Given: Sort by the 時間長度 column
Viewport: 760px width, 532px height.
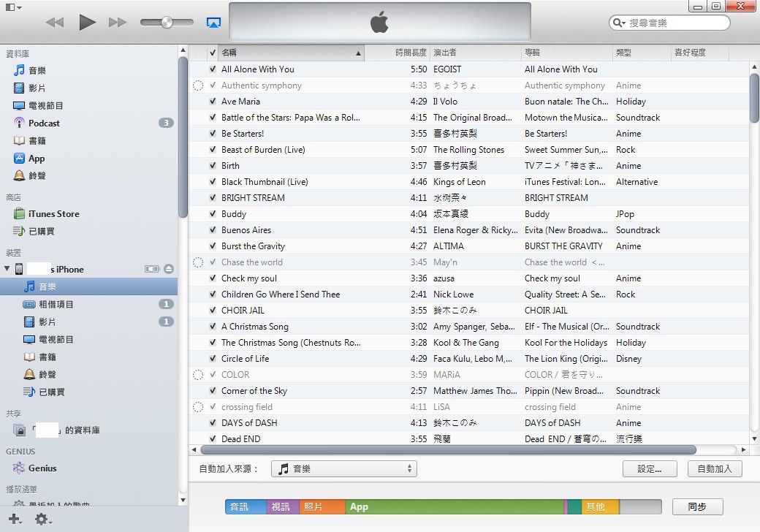Looking at the screenshot, I should pyautogui.click(x=397, y=53).
